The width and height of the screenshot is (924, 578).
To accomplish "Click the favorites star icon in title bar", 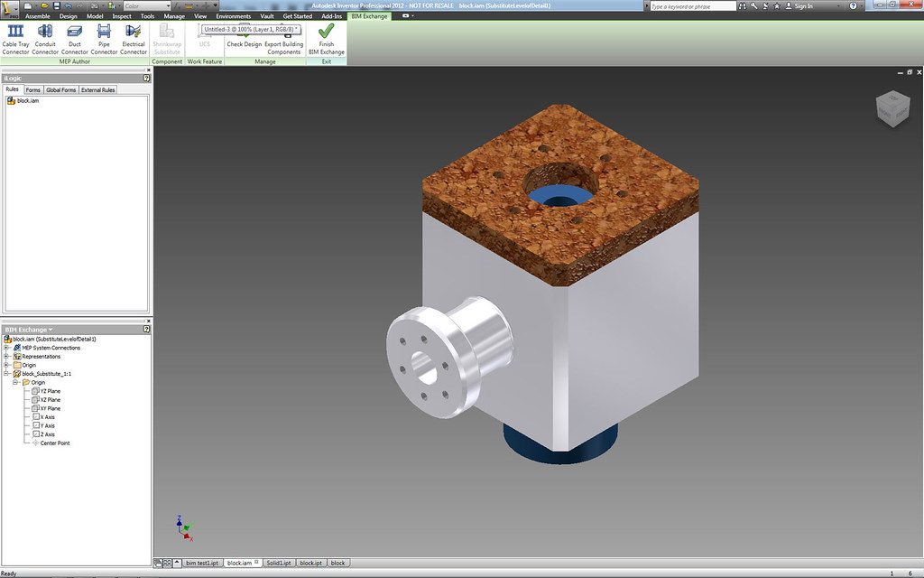I will (777, 6).
